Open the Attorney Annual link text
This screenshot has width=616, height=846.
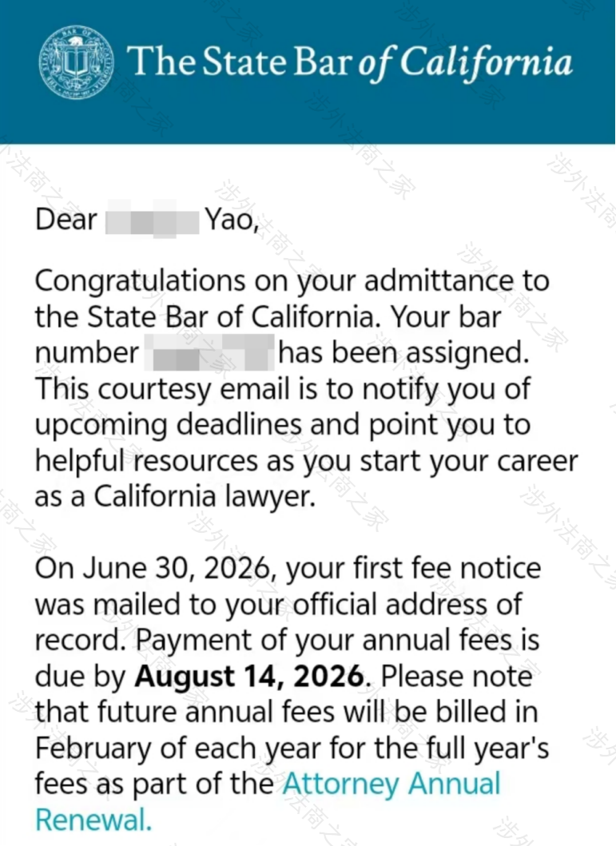[391, 784]
